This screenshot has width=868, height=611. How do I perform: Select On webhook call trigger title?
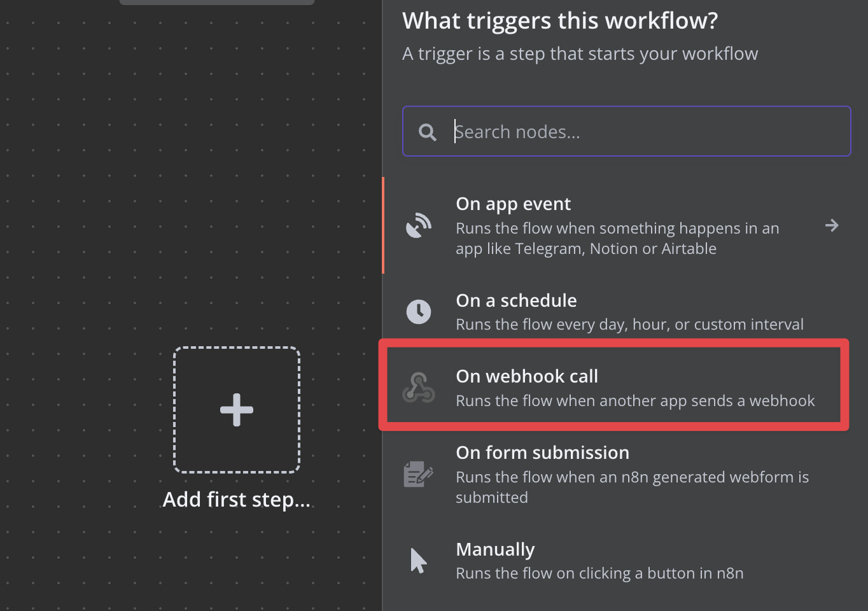[527, 376]
